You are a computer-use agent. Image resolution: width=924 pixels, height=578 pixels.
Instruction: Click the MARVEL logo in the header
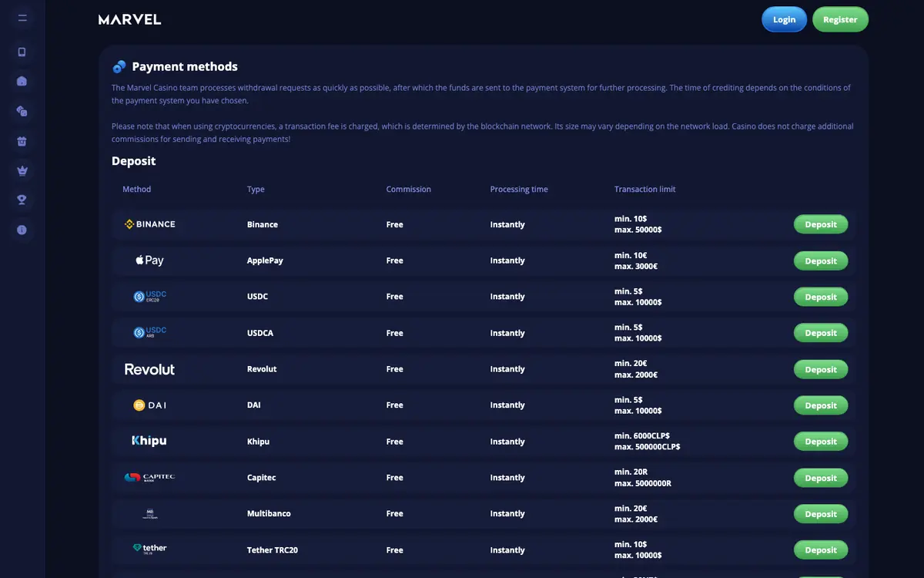pos(129,19)
